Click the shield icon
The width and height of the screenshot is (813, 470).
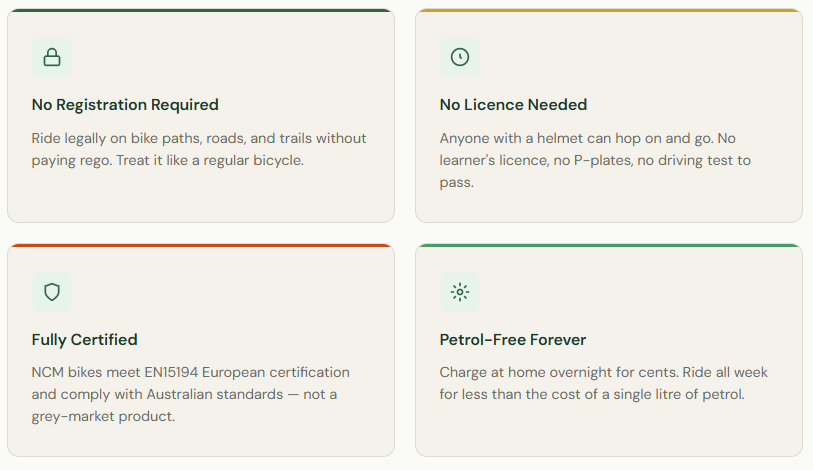coord(52,292)
